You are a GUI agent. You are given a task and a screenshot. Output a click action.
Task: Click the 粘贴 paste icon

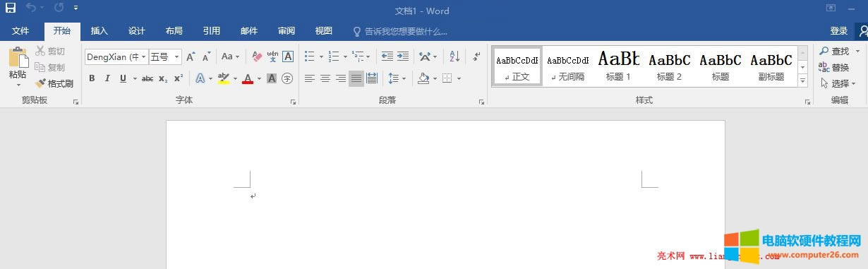(18, 57)
